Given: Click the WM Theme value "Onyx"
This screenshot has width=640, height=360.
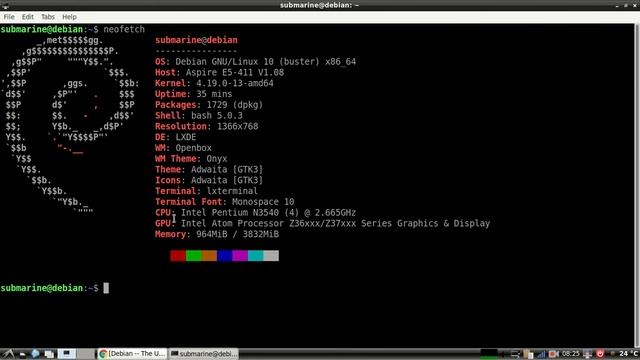Looking at the screenshot, I should pos(217,159).
